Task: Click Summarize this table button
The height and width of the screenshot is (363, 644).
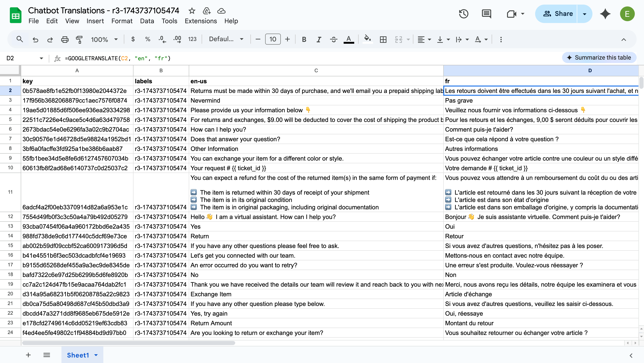Action: click(599, 58)
